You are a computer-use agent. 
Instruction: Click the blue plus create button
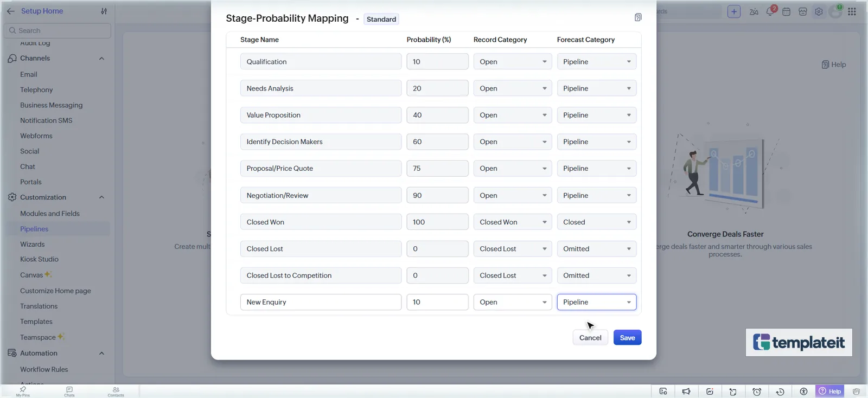pos(734,11)
